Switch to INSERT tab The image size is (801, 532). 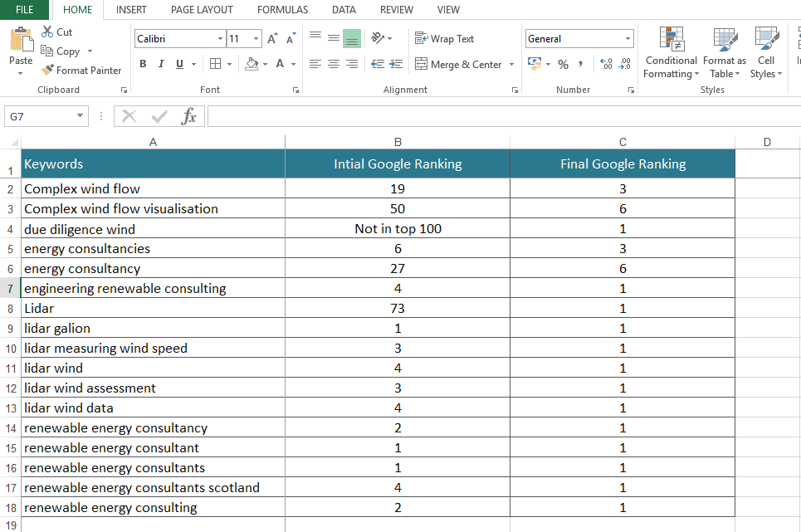tap(131, 10)
